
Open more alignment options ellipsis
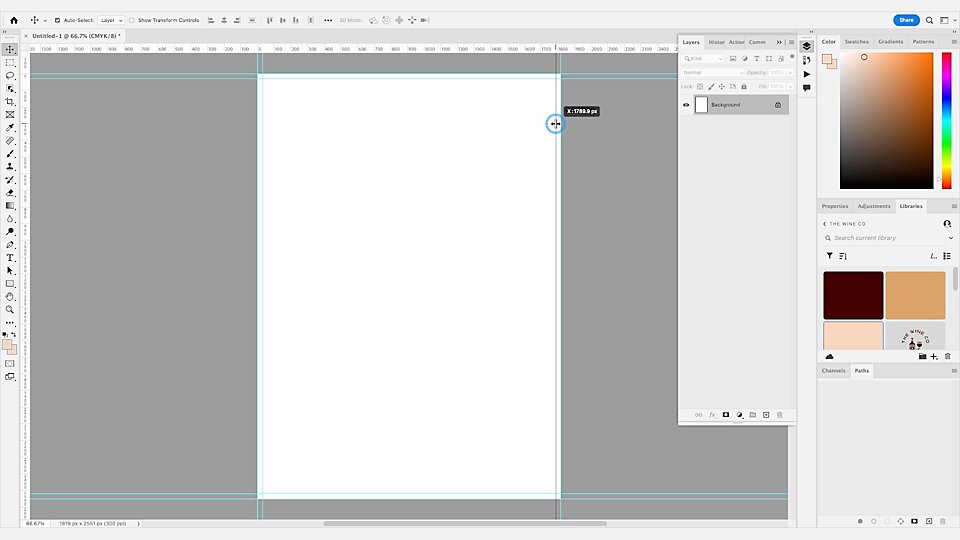(x=328, y=20)
